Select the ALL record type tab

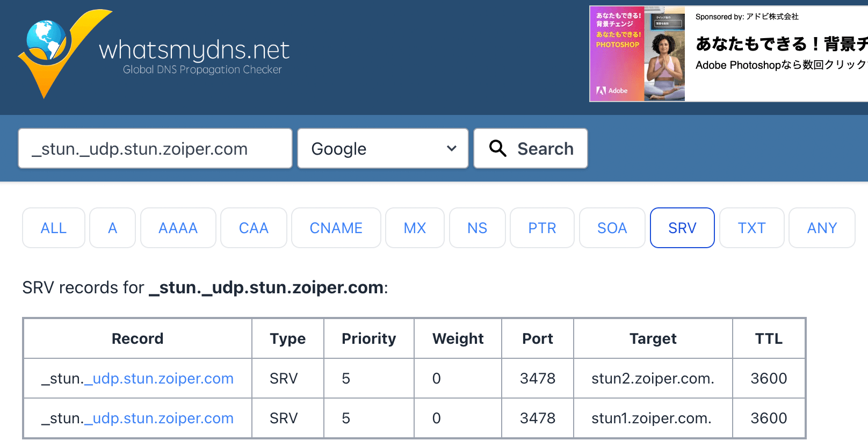[54, 228]
